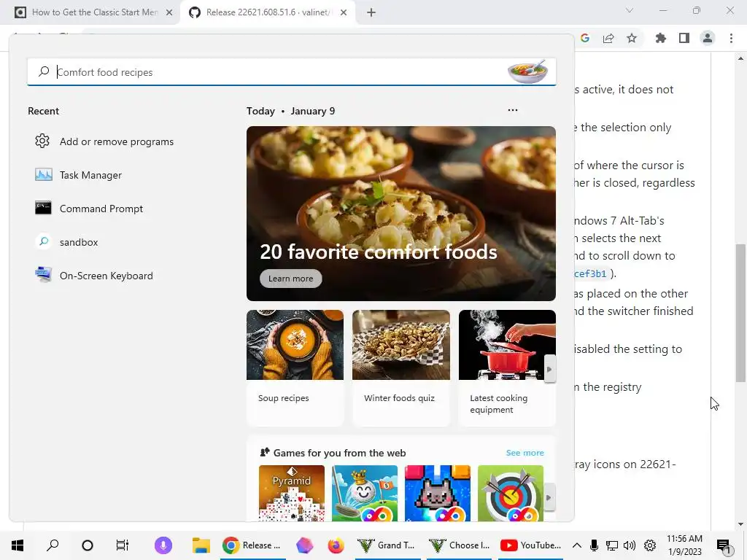Open the Soup recipes card
The height and width of the screenshot is (560, 747).
295,367
